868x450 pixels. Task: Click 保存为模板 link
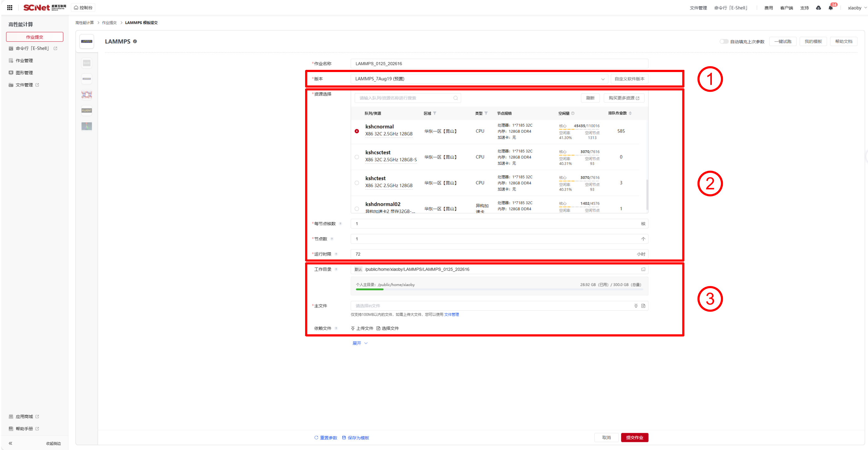(x=356, y=438)
